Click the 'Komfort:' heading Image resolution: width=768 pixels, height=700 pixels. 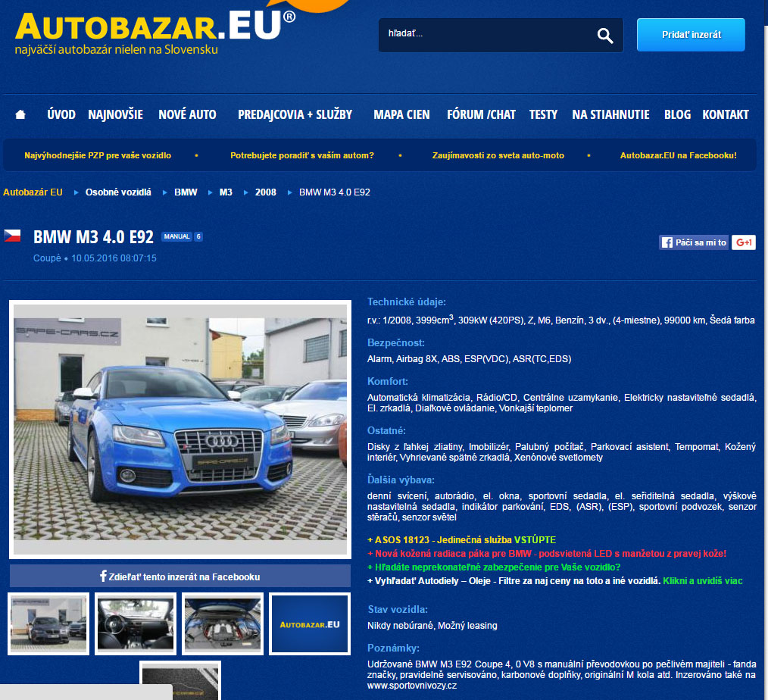388,381
